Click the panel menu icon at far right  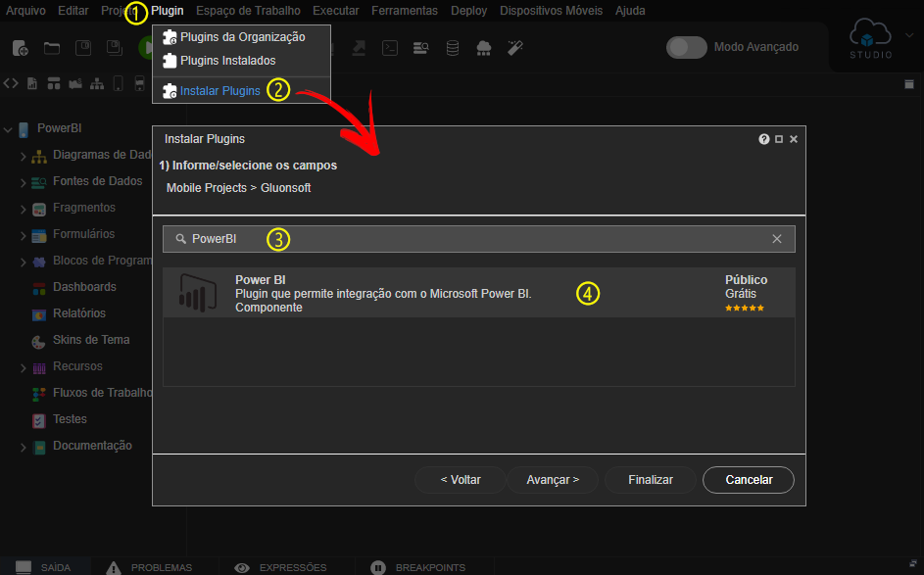pyautogui.click(x=909, y=84)
